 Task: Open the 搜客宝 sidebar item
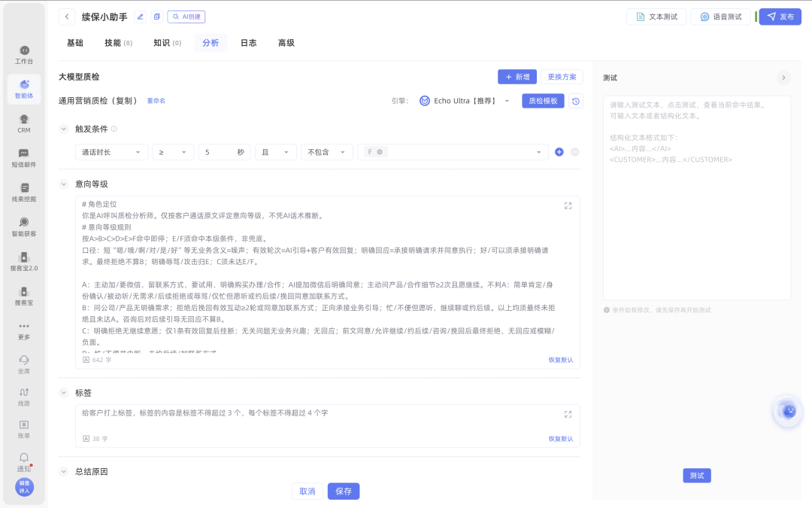pos(24,296)
